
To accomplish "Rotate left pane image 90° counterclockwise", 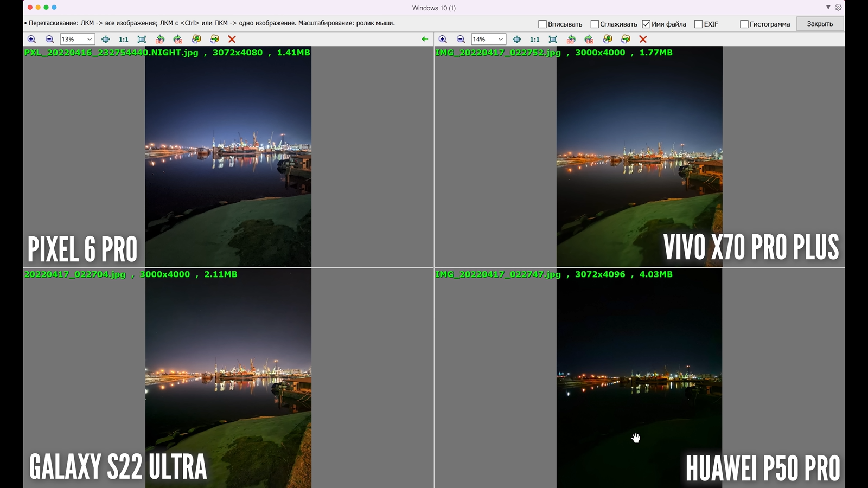I will pos(159,39).
